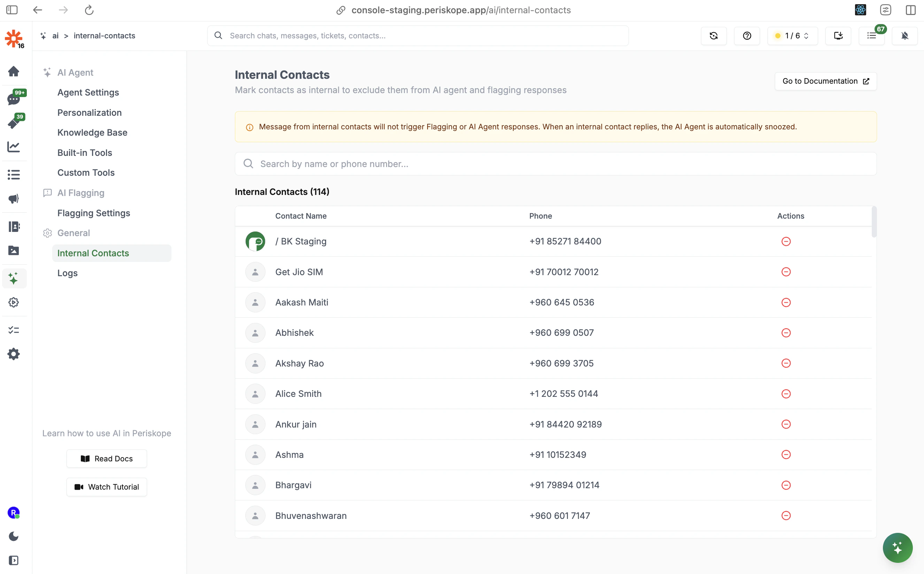The width and height of the screenshot is (924, 574).
Task: Switch to dark mode with moon icon
Action: coord(14,536)
